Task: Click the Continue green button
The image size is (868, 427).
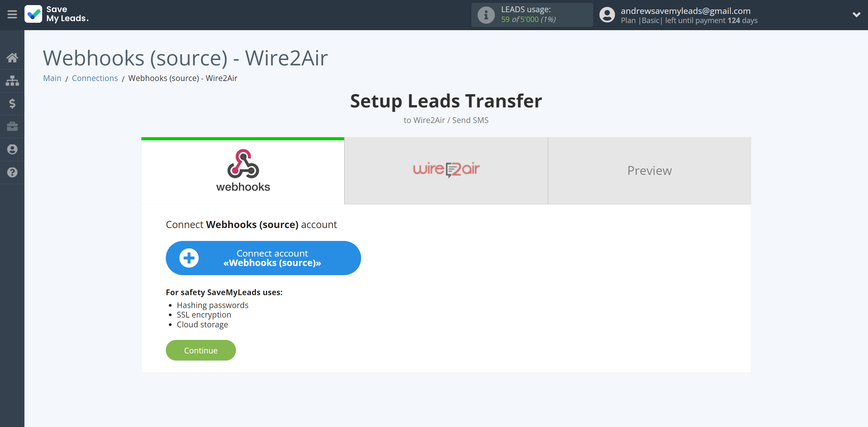Action: coord(200,350)
